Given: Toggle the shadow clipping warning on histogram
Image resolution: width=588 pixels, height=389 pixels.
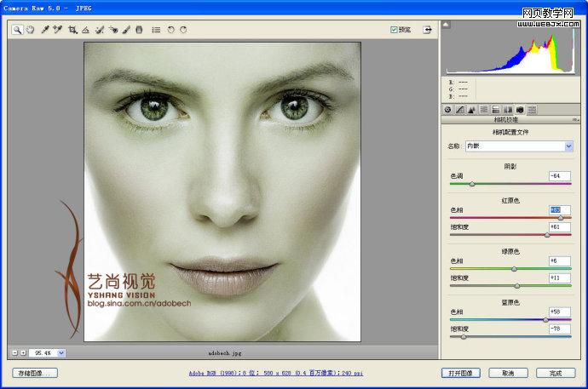Looking at the screenshot, I should click(446, 25).
